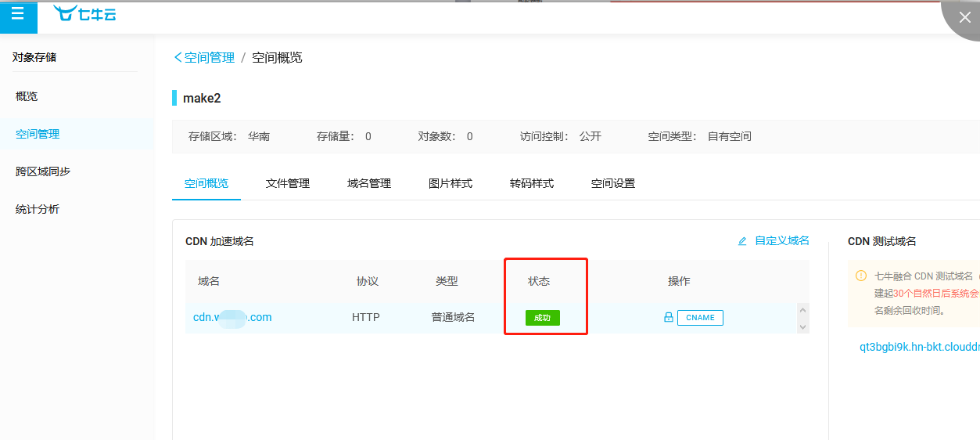
Task: Open the 自定义域名 link
Action: (x=782, y=241)
